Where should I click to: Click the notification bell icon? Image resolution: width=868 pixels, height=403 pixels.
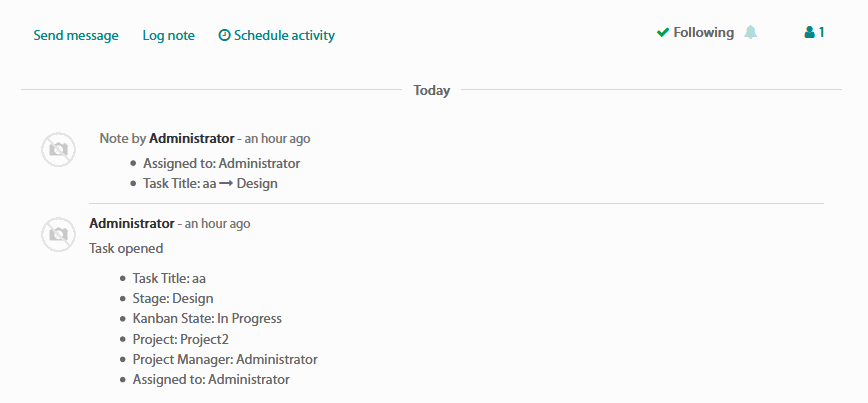tap(751, 33)
